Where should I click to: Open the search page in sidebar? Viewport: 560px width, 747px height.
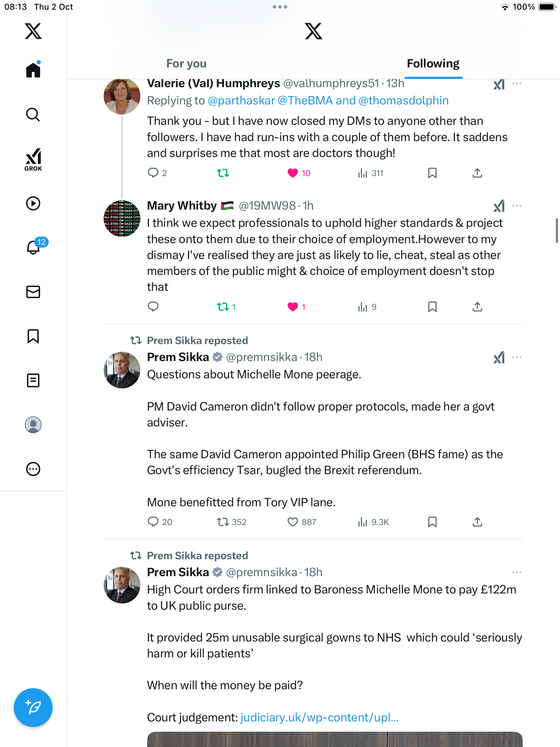(x=33, y=115)
